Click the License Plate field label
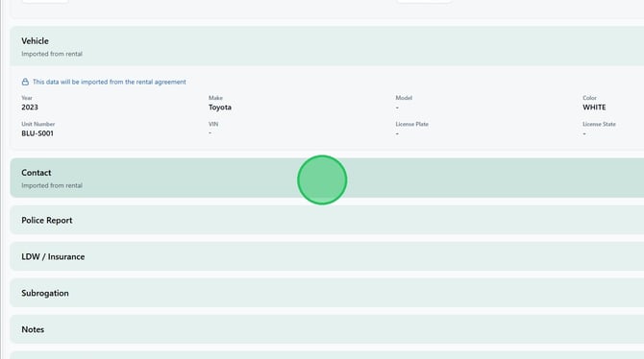Image resolution: width=644 pixels, height=359 pixels. [x=411, y=124]
